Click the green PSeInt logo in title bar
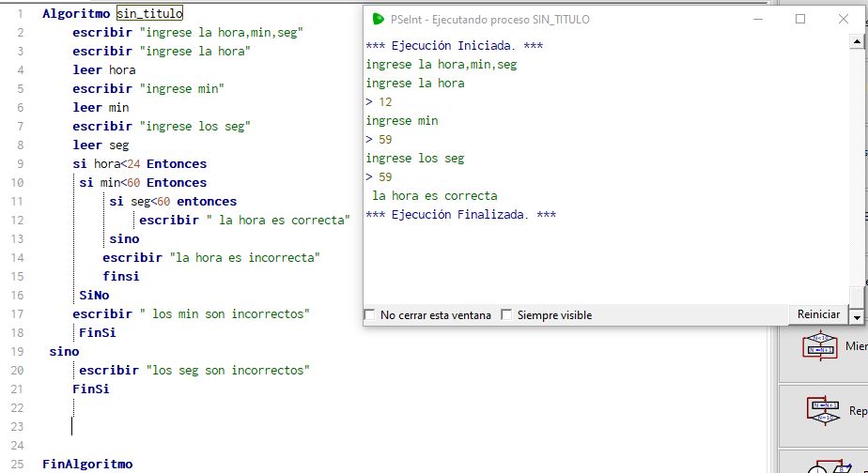Viewport: 868px width, 473px height. pos(379,19)
